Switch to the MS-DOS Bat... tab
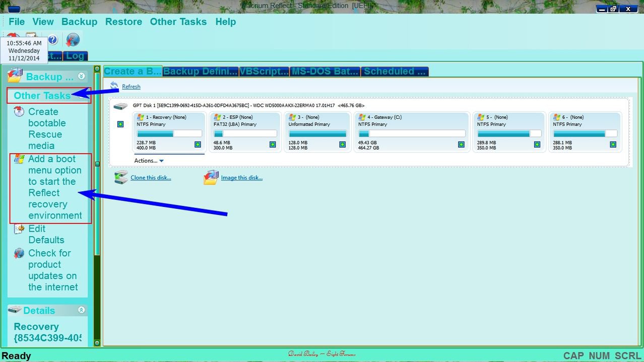 point(326,71)
